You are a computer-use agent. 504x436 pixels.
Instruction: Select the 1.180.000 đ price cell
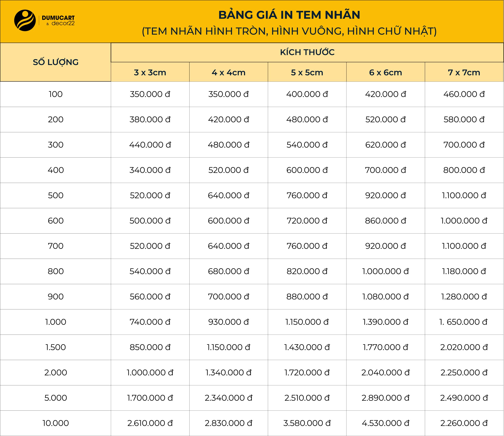click(464, 271)
